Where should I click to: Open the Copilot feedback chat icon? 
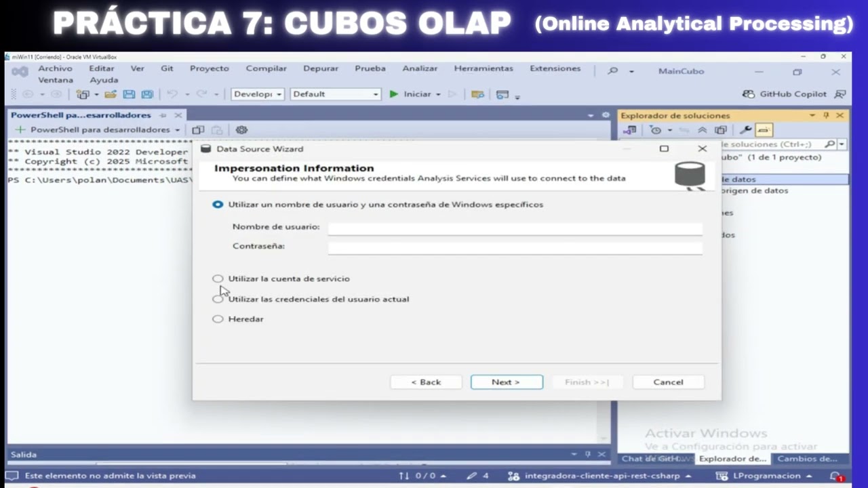pos(840,94)
